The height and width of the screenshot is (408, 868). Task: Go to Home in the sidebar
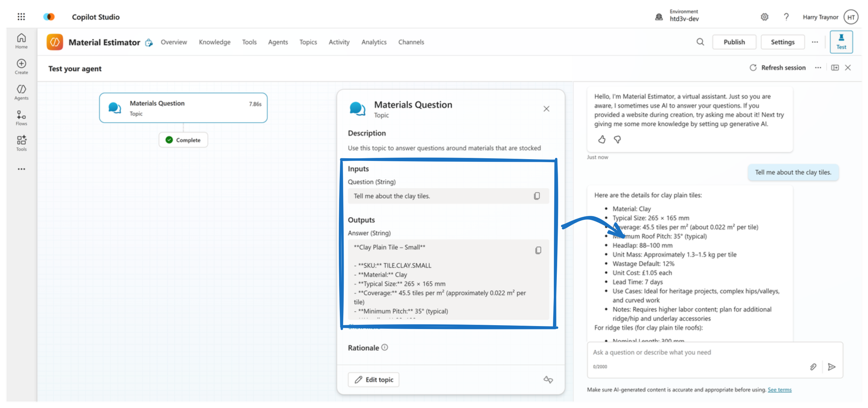21,41
